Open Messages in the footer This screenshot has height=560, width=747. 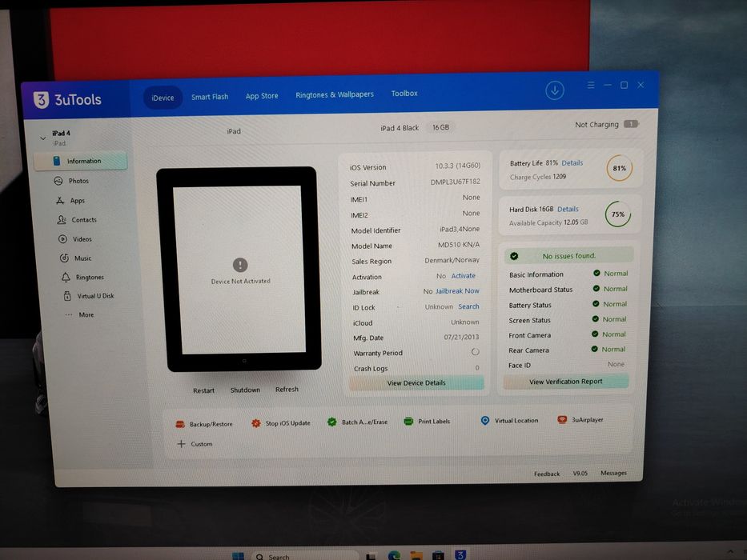613,473
